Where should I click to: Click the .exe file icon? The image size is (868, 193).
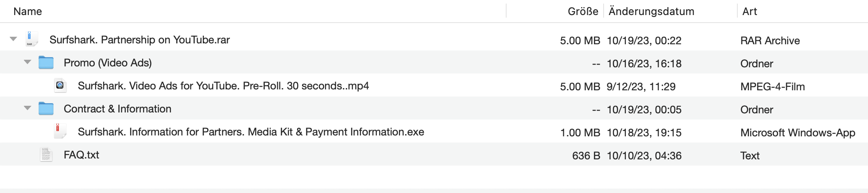(x=60, y=131)
